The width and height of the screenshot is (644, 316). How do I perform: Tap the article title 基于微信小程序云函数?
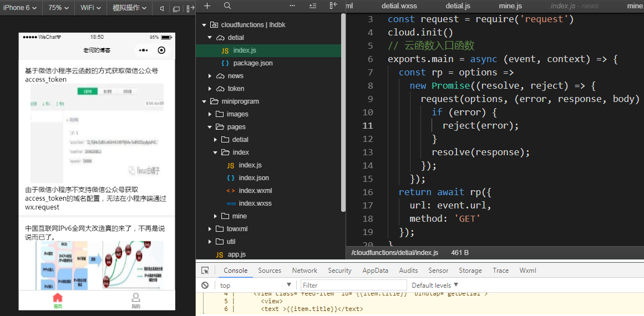pos(92,75)
